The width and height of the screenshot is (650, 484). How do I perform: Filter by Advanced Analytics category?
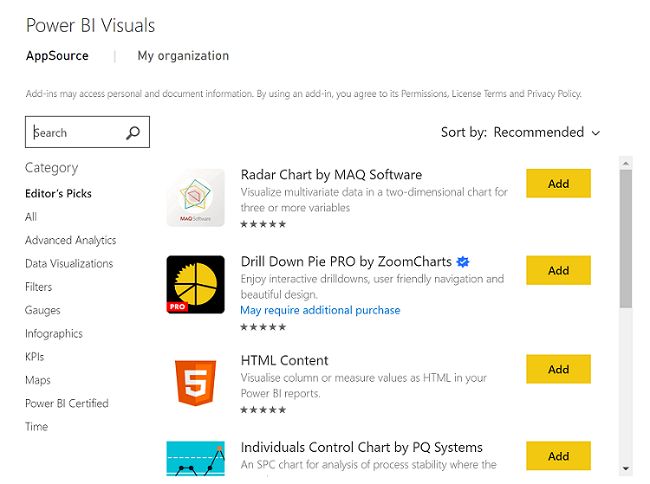click(70, 240)
